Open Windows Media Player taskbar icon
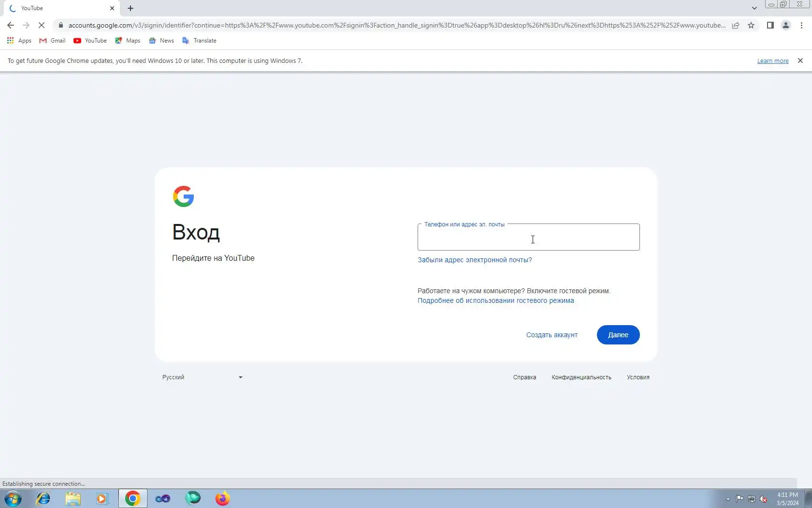This screenshot has height=508, width=812. 102,498
